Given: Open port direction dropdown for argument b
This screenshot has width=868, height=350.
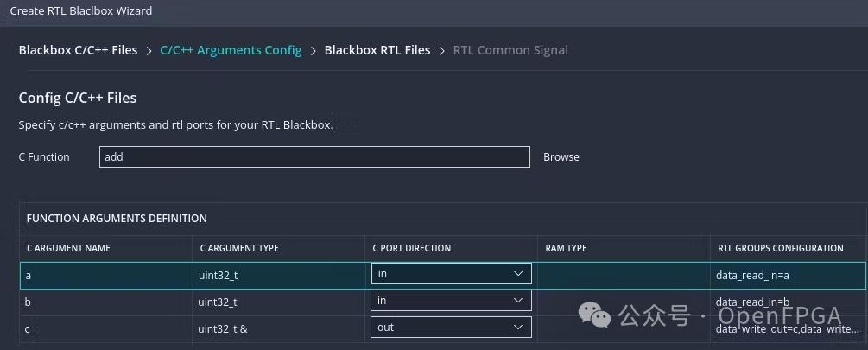Looking at the screenshot, I should tap(451, 301).
